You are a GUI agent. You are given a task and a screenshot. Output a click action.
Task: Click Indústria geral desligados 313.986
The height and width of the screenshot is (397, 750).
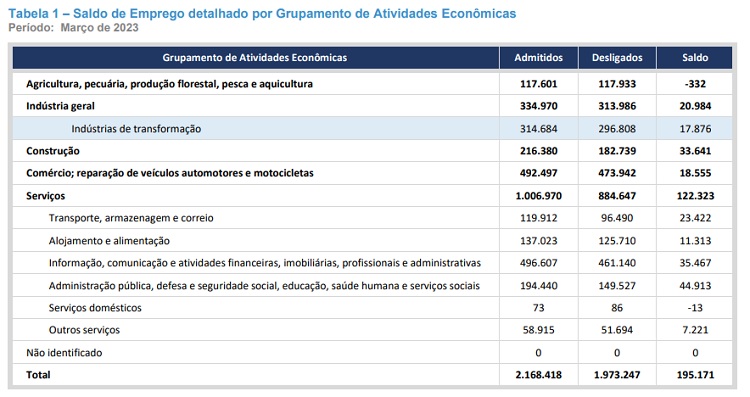(x=617, y=106)
